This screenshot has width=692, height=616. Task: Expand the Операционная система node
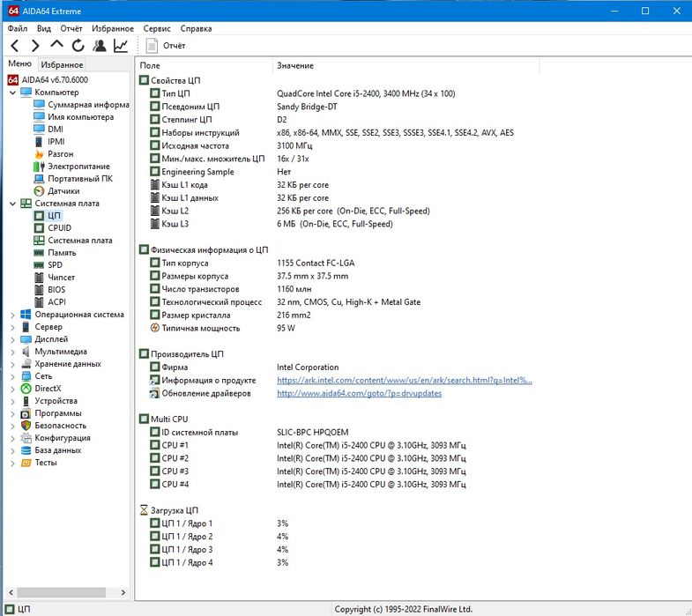click(13, 315)
